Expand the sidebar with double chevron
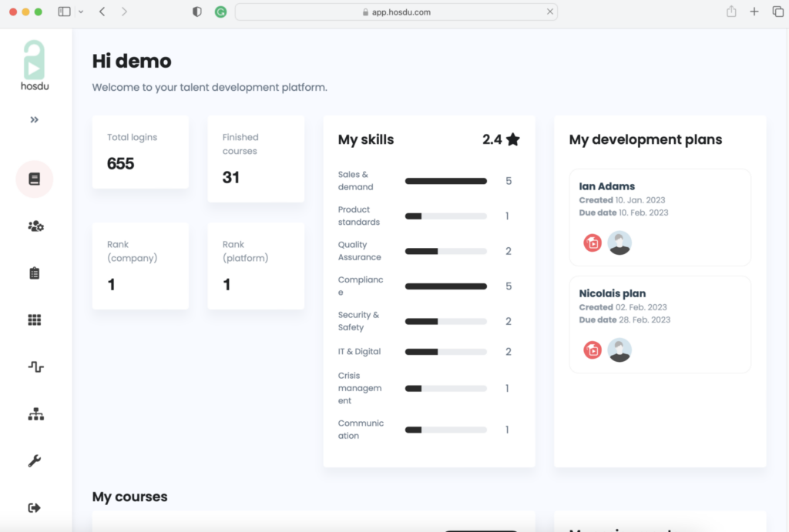Screen dimensions: 789x532 tap(34, 120)
